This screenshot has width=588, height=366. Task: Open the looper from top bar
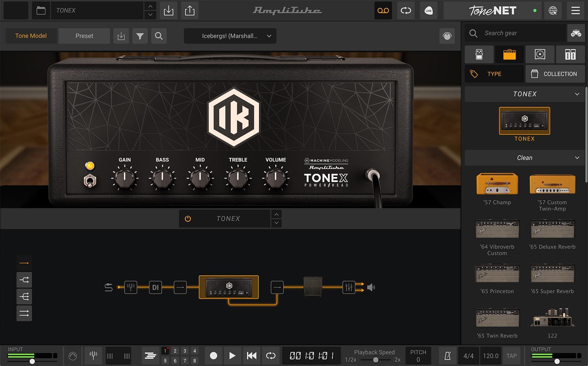tap(406, 11)
